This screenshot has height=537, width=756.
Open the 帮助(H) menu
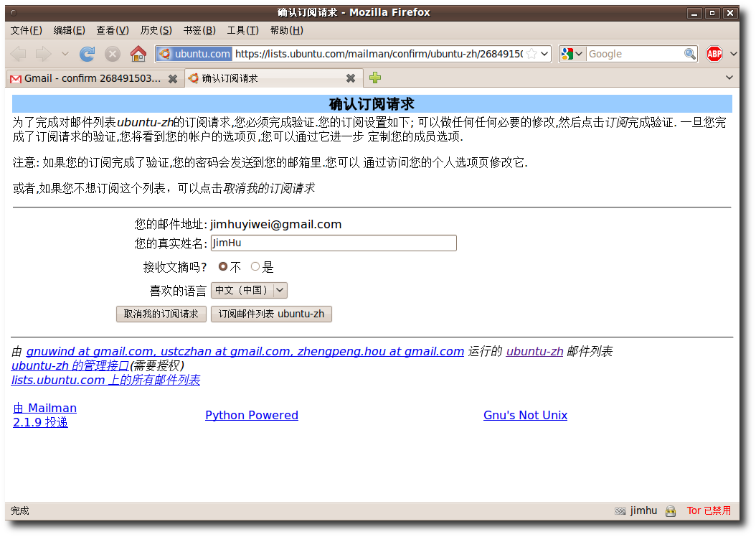(x=286, y=30)
